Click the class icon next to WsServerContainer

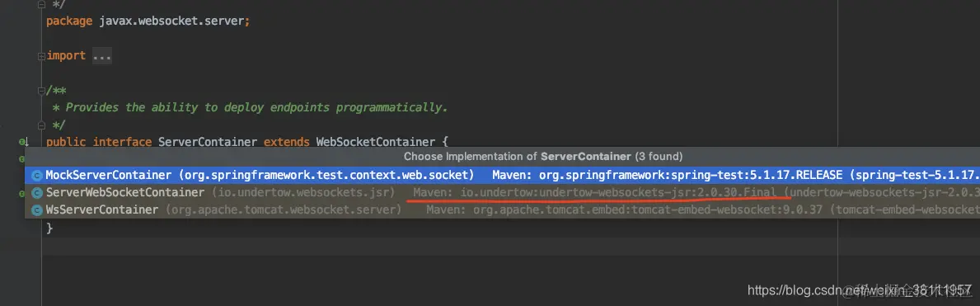tap(37, 210)
